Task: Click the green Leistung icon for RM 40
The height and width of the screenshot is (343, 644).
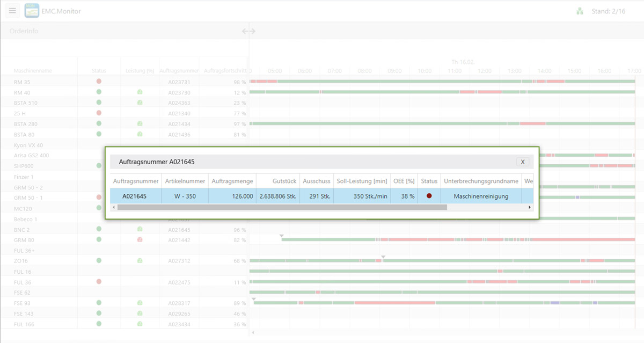Action: pos(140,92)
